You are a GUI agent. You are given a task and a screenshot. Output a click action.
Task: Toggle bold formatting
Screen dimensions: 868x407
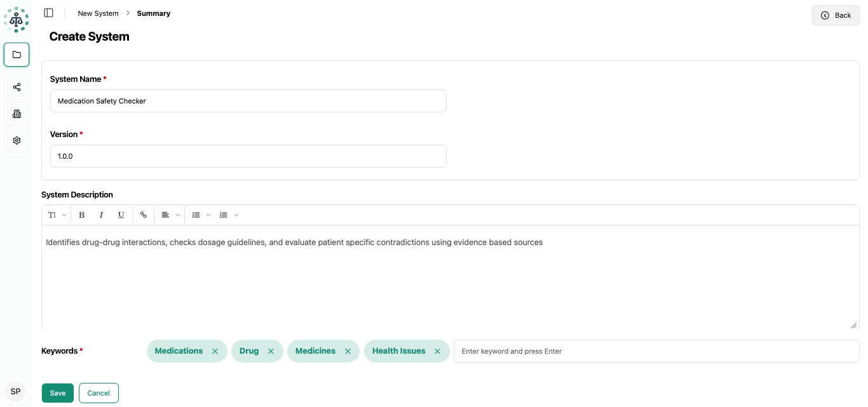82,215
